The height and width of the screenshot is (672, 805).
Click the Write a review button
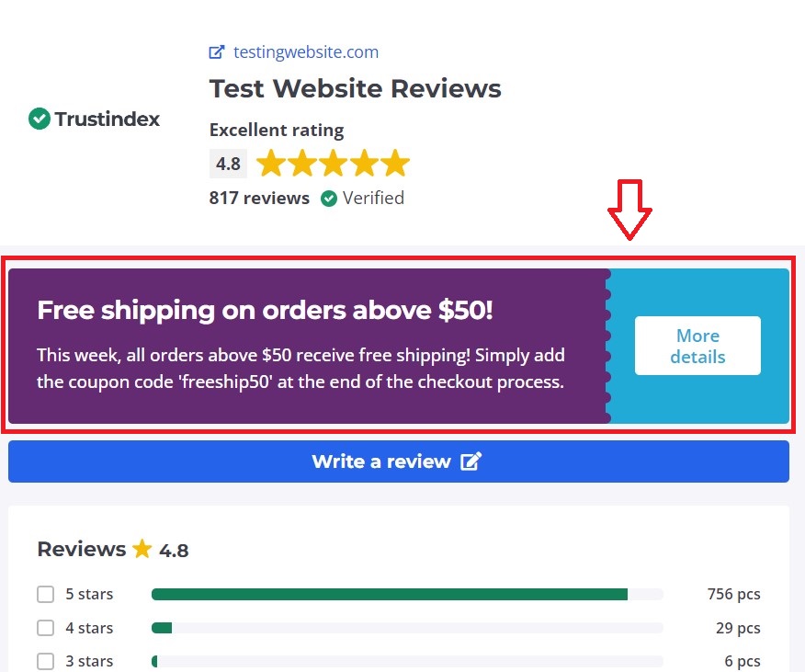tap(399, 461)
